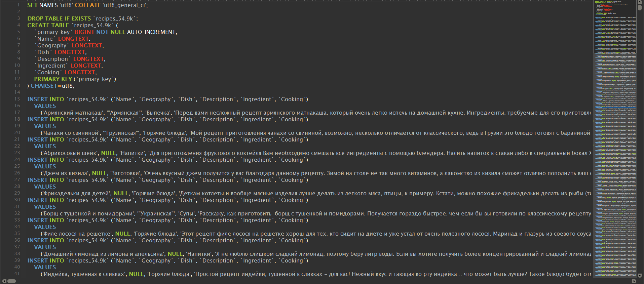Click the 'Супы' string on line 32

pos(186,213)
